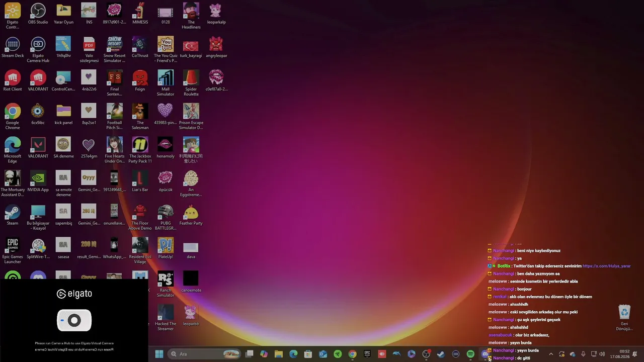Open Steam from the taskbar
The image size is (644, 362).
coord(441,354)
